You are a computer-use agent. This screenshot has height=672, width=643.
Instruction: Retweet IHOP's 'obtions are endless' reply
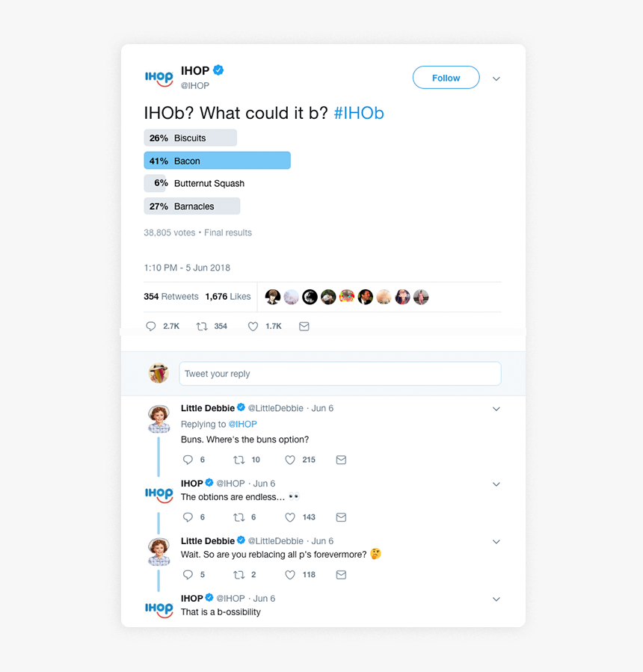pyautogui.click(x=238, y=517)
